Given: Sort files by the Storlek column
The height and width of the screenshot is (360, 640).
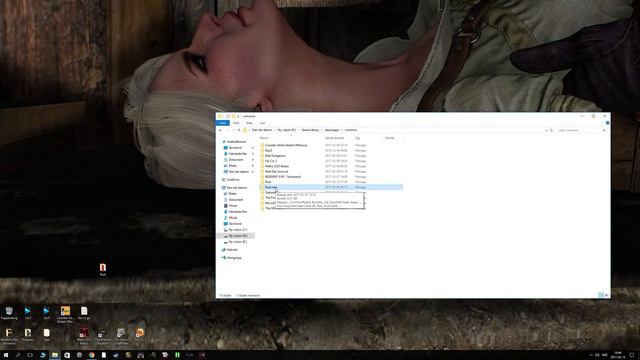Looking at the screenshot, I should point(390,138).
